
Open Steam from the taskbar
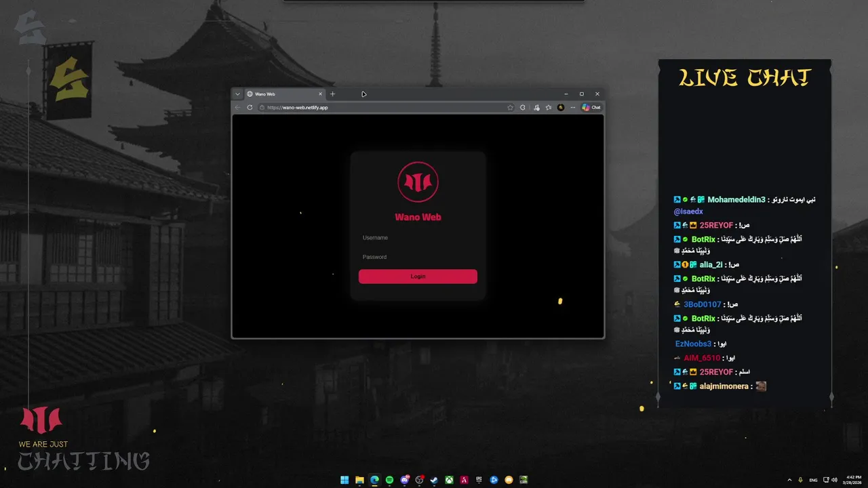(x=434, y=480)
